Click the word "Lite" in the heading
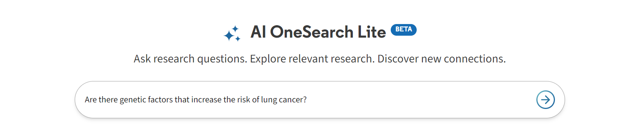The height and width of the screenshot is (140, 644). (372, 32)
